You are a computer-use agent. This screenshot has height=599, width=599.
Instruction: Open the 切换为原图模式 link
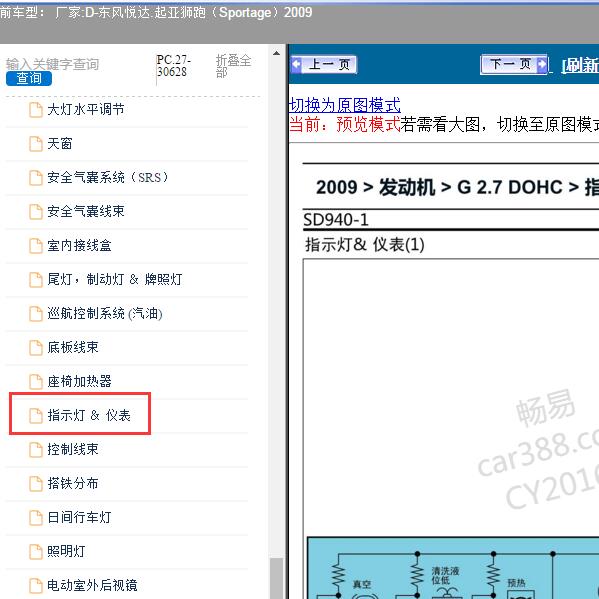point(345,105)
